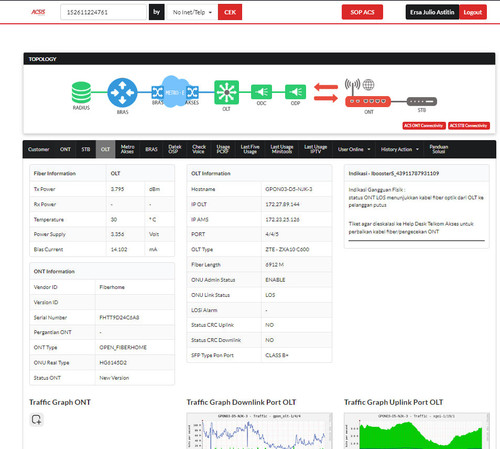500x449 pixels.
Task: Click the ONU Real Type value HG6145D2
Action: click(113, 363)
